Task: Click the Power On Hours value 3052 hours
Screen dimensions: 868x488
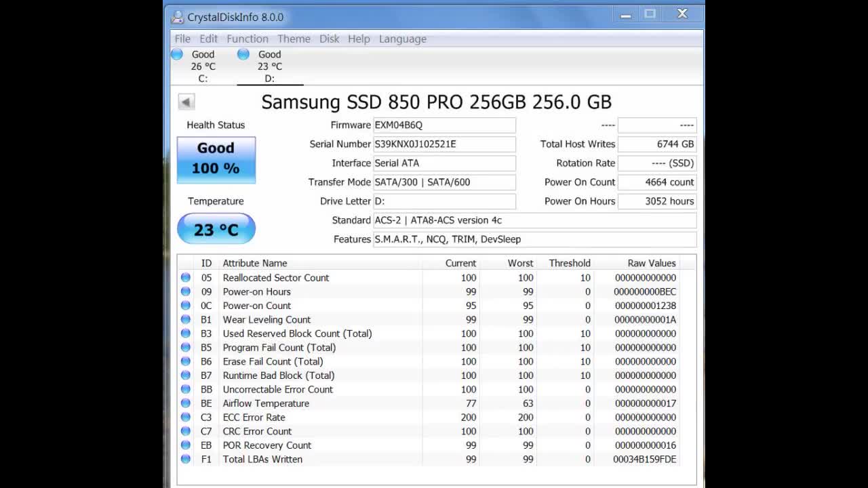Action: click(x=657, y=201)
